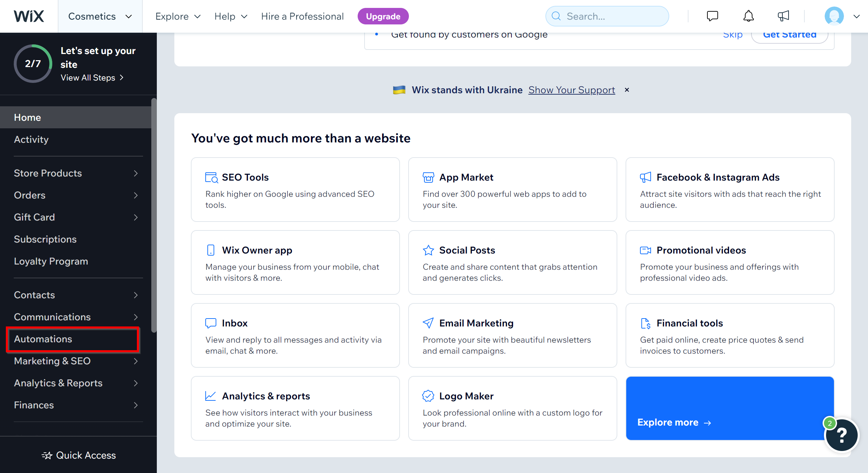Open 'Find over 300 powerful web apps' text

click(x=504, y=200)
